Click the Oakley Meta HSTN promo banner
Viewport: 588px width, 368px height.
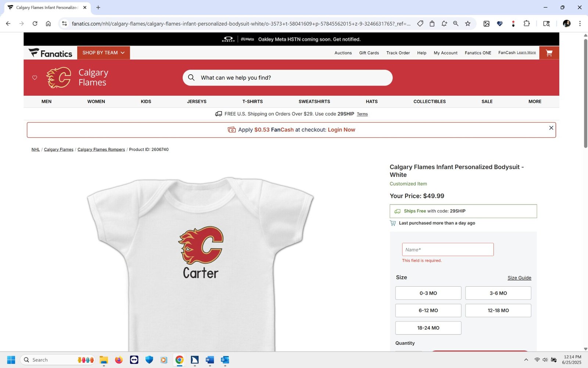[x=291, y=39]
